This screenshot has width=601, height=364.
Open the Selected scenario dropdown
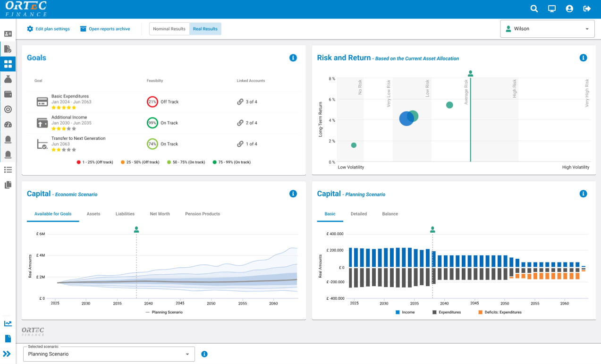tap(109, 354)
